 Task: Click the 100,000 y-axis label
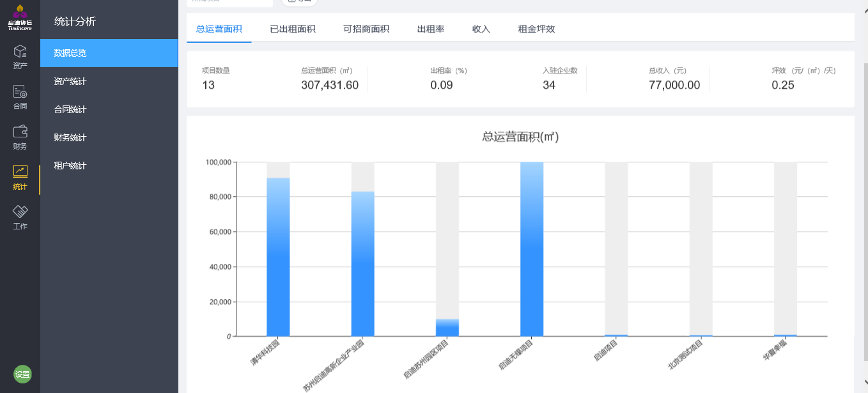(218, 162)
